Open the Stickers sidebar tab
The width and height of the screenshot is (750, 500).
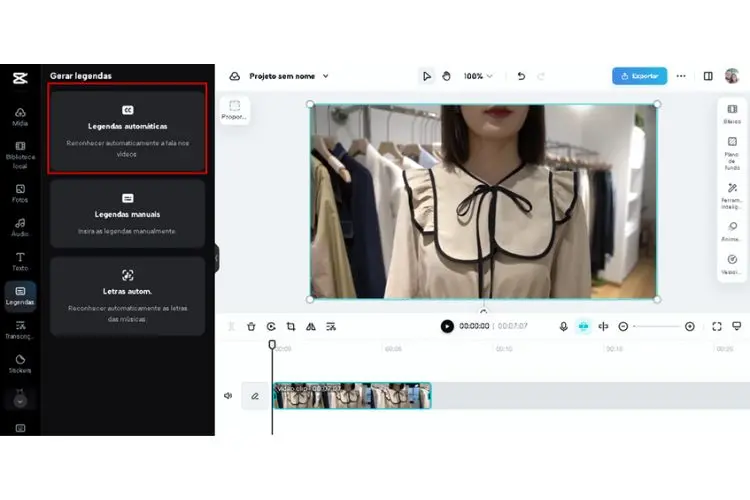pos(20,364)
